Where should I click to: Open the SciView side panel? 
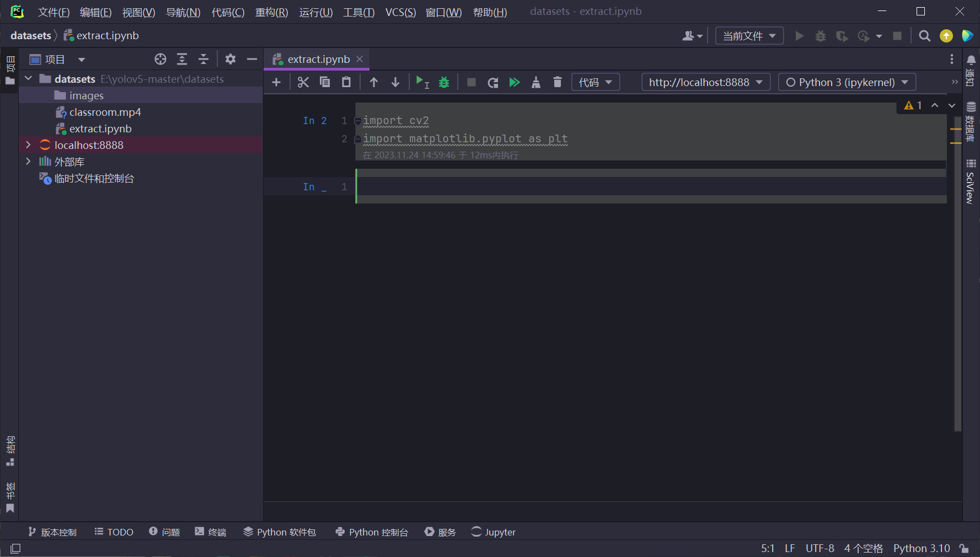coord(971,182)
